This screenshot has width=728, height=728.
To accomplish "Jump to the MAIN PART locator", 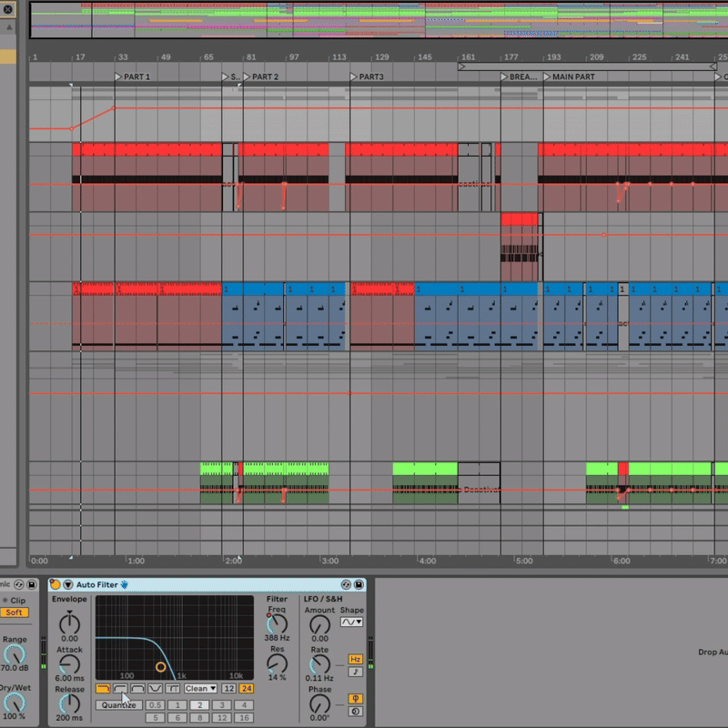I will click(x=547, y=76).
